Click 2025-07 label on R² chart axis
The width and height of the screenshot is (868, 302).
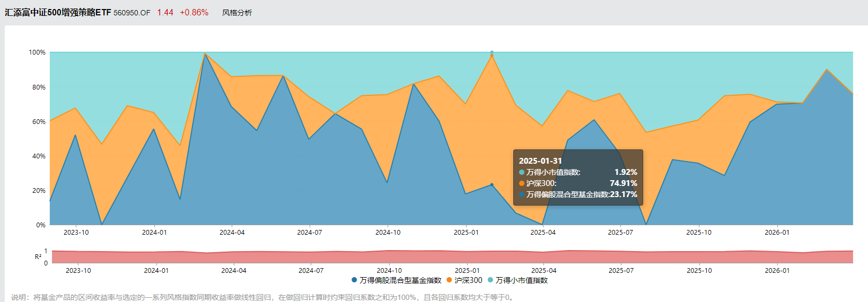tap(621, 271)
